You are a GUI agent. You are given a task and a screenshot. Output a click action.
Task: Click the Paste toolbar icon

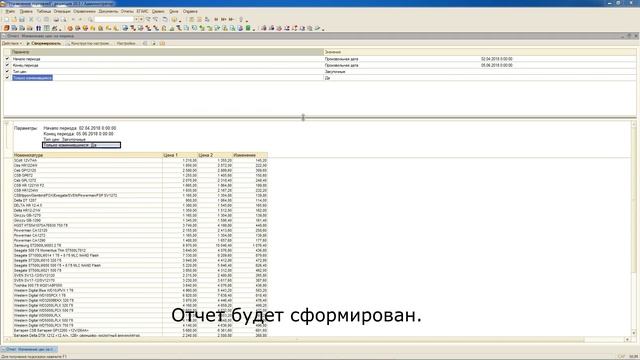click(x=47, y=20)
